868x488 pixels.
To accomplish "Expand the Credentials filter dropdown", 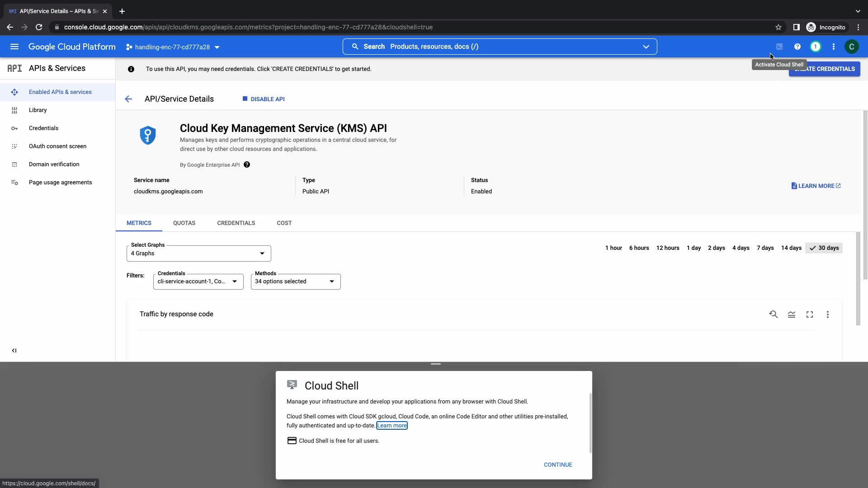I will [x=198, y=282].
